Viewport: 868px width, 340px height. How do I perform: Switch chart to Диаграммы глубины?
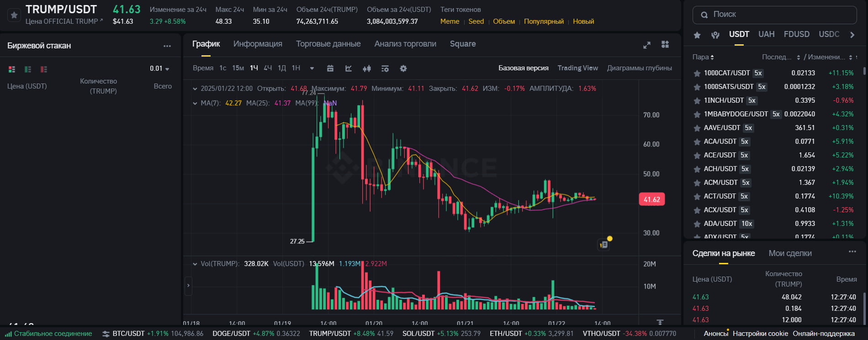click(639, 68)
